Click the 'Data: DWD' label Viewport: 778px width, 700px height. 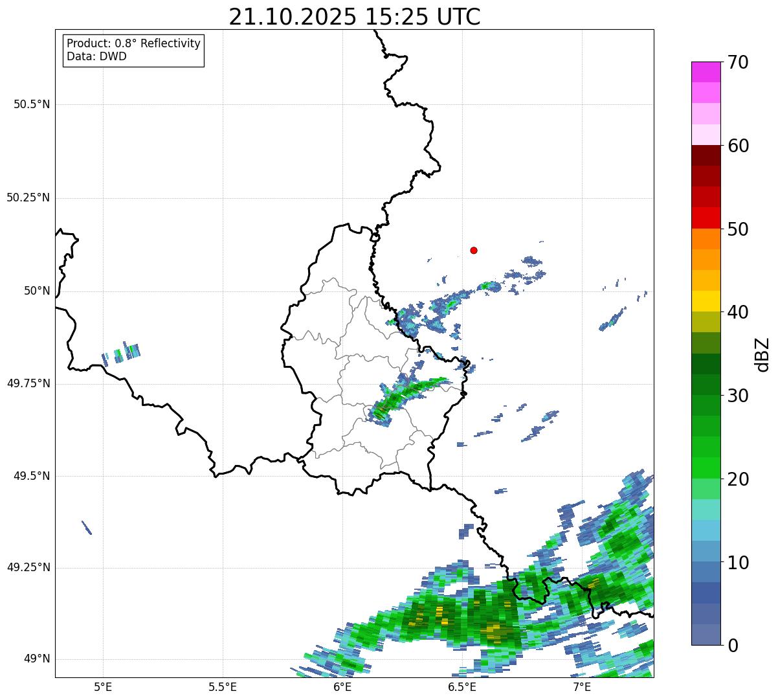pyautogui.click(x=96, y=56)
